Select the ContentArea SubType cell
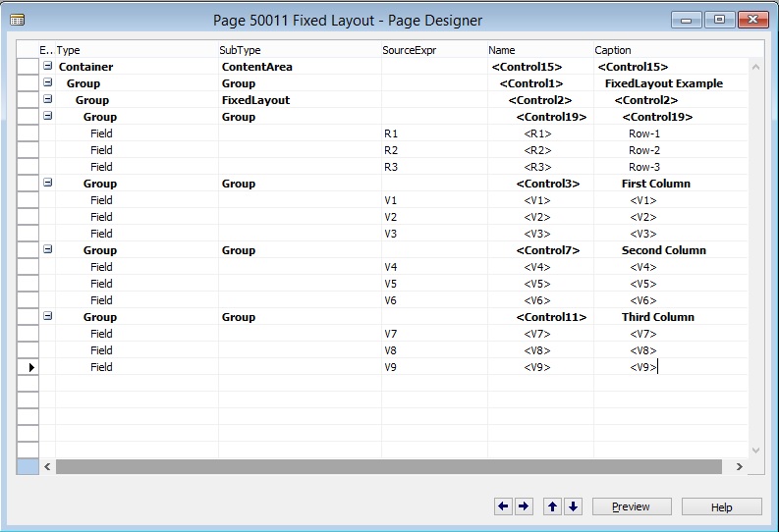The width and height of the screenshot is (779, 532). coord(300,67)
